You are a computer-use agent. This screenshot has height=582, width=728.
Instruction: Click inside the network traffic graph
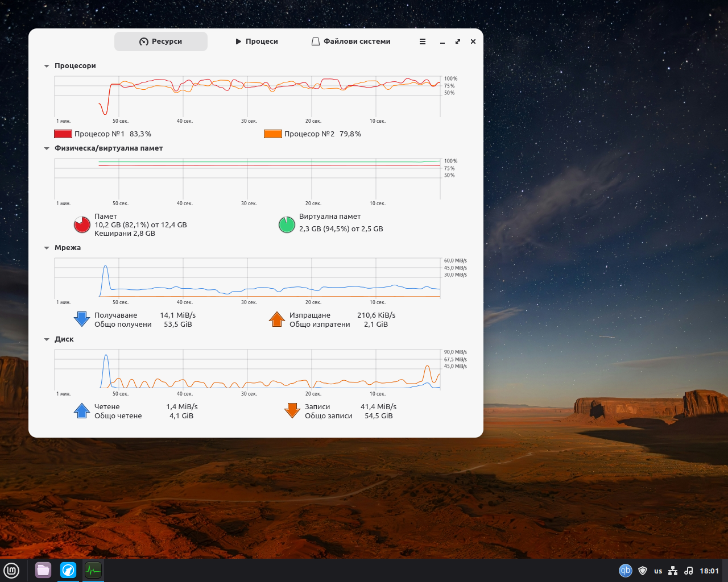click(x=247, y=277)
